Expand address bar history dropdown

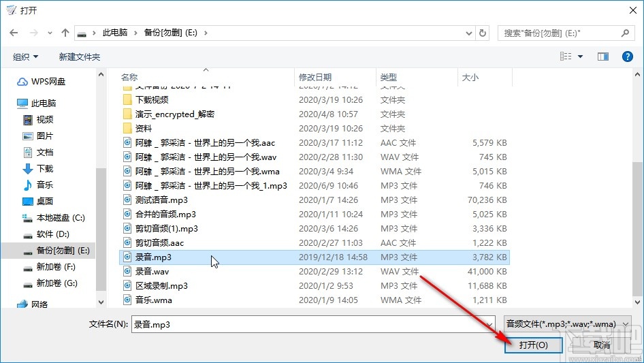pos(468,33)
